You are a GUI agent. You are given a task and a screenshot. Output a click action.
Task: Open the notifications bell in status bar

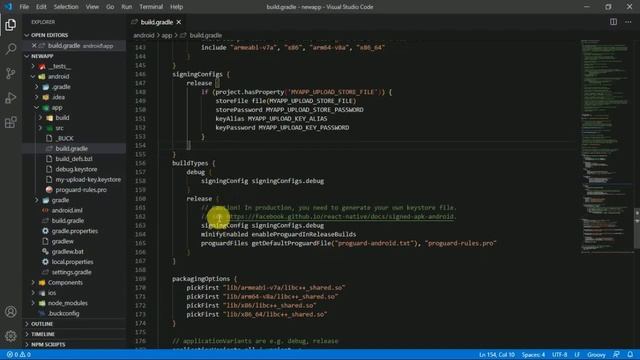click(x=630, y=355)
